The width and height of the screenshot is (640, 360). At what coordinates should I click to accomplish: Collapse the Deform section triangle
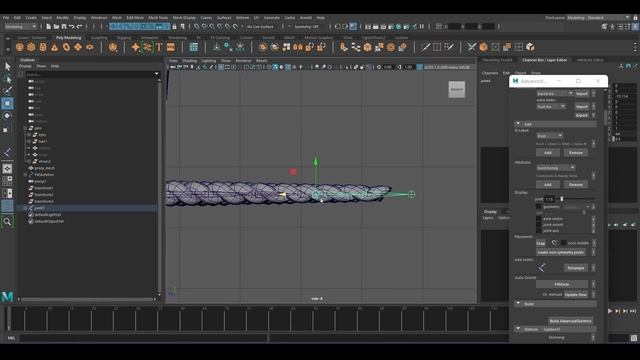click(x=518, y=329)
